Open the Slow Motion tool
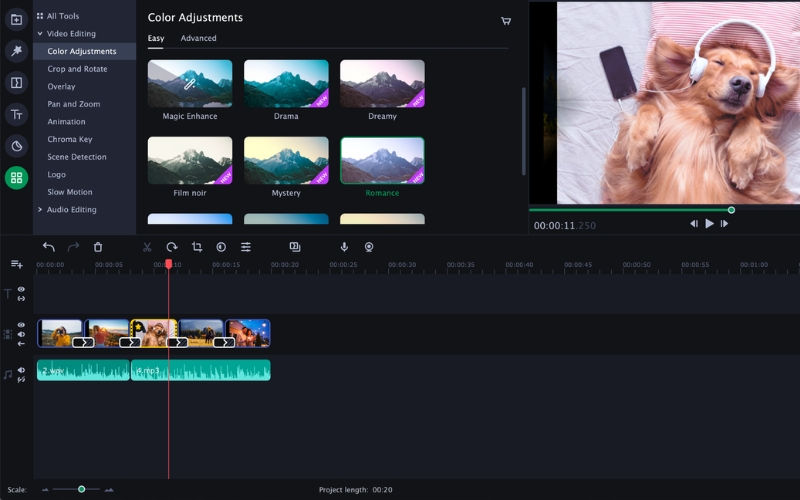This screenshot has width=800, height=500. [70, 192]
